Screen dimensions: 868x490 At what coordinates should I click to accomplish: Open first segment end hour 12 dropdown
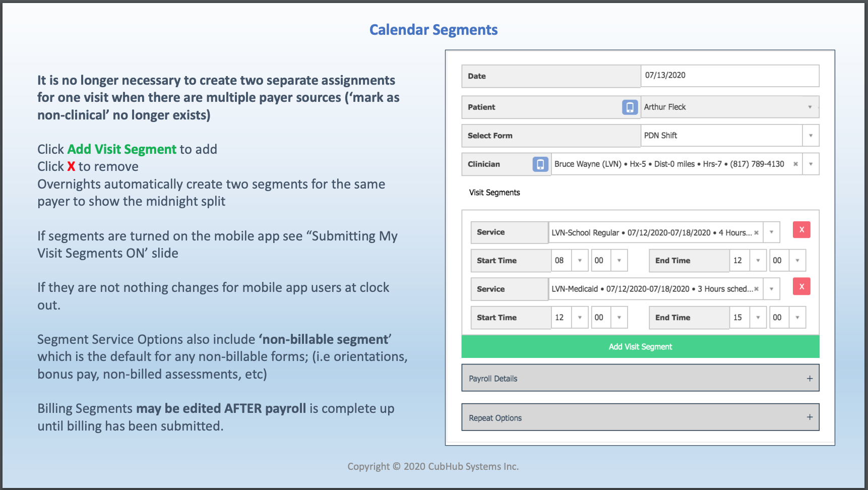pos(758,261)
